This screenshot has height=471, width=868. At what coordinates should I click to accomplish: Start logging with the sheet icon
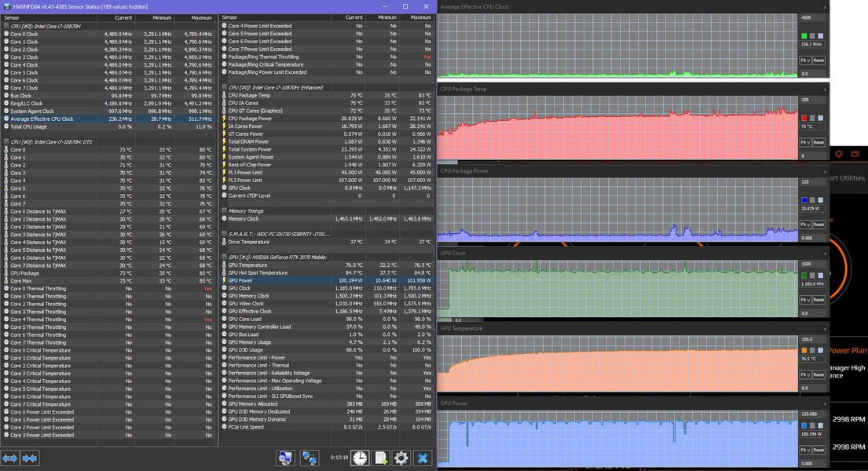coord(380,458)
